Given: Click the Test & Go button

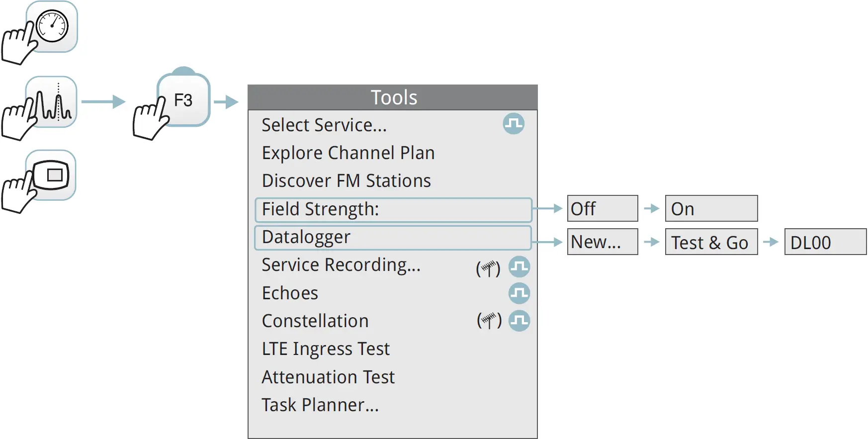Looking at the screenshot, I should (x=711, y=242).
